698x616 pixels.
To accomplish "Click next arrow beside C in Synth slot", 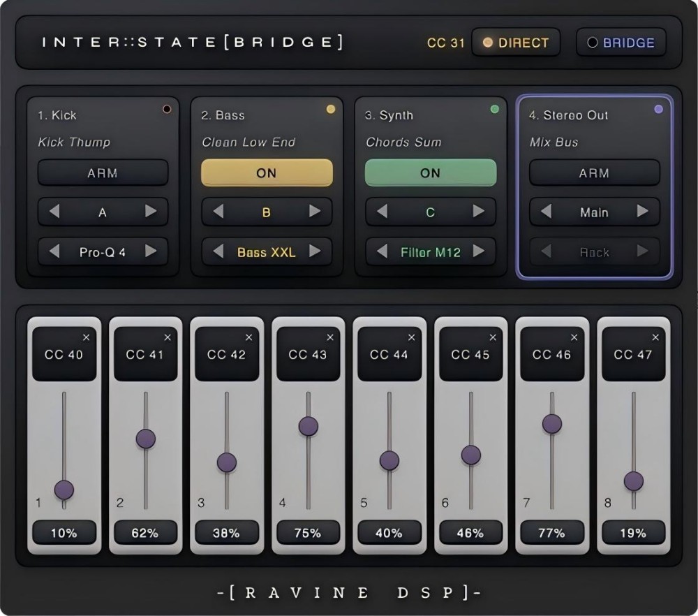I will pos(479,211).
